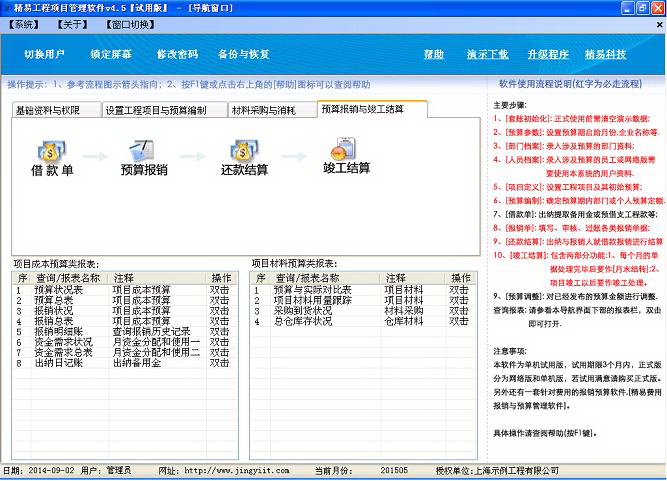Switch to the 基础资料与权限 tab
The width and height of the screenshot is (667, 481).
(x=56, y=111)
